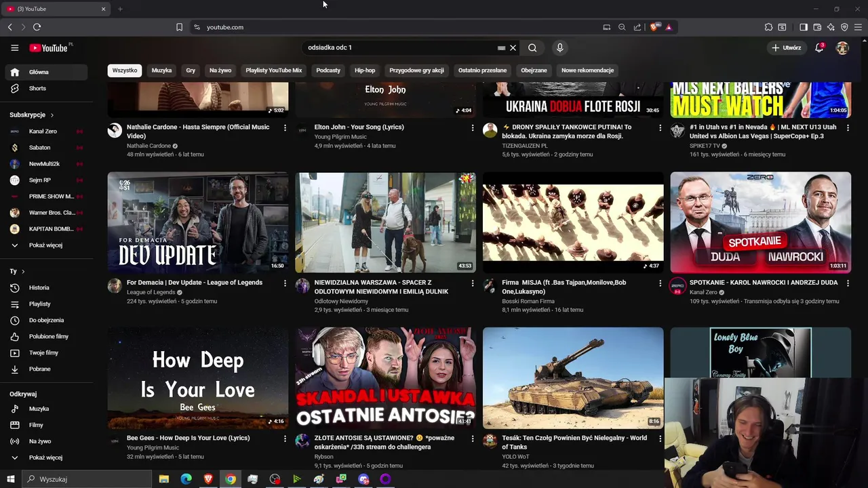The height and width of the screenshot is (488, 868).
Task: Click the Wyszukaj taskbar search box
Action: pos(87,479)
